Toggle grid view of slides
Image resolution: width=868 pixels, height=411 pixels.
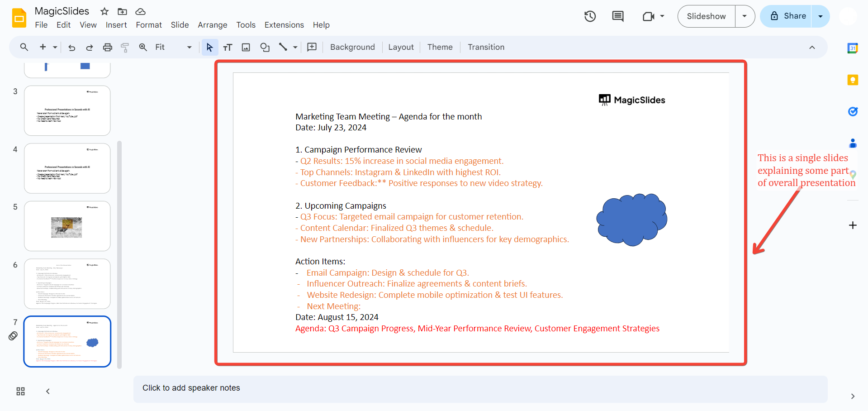pyautogui.click(x=20, y=392)
